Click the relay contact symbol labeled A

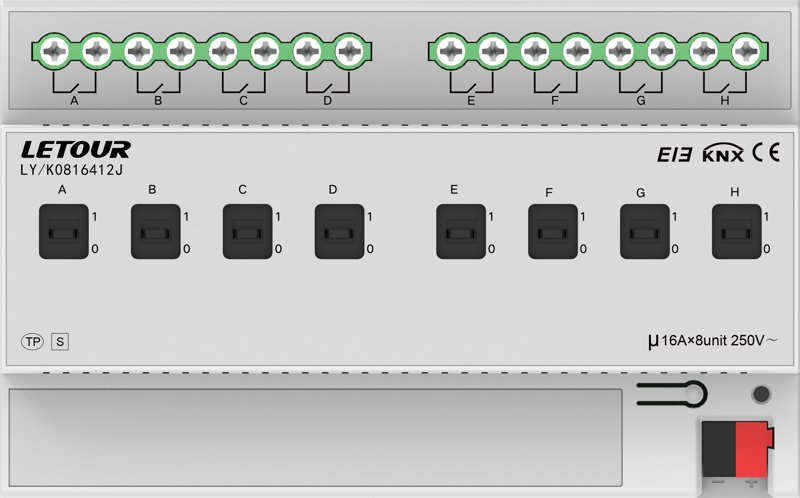pos(74,88)
